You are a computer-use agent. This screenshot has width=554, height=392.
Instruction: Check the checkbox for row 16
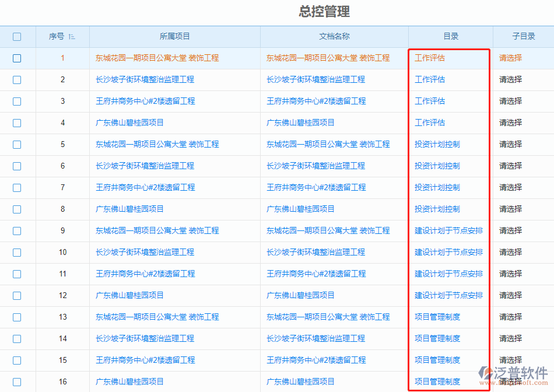(17, 381)
